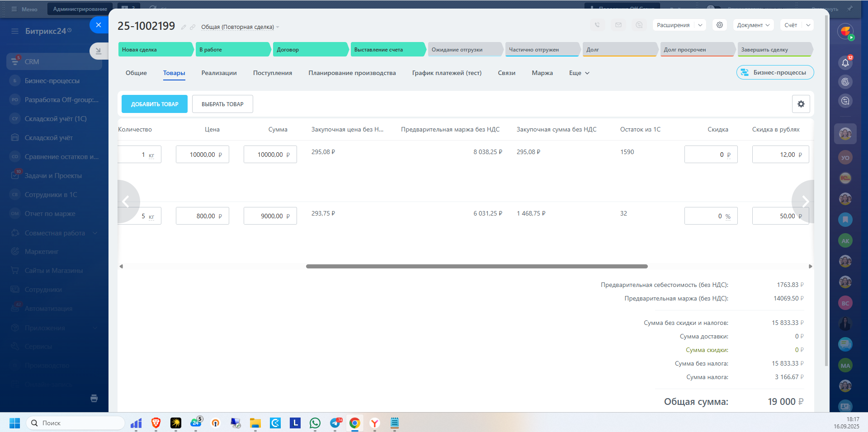Click the ДОБАВИТЬ ТОВАР button
Viewport: 868px width, 432px height.
(x=155, y=104)
